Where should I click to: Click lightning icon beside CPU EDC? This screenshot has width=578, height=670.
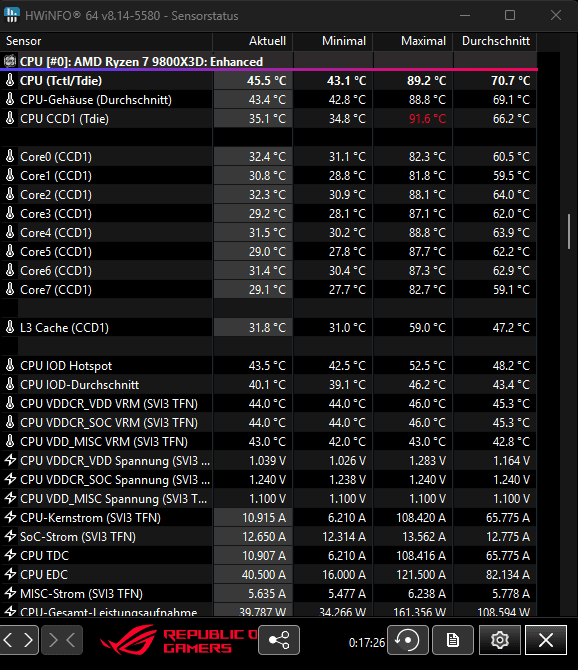10,574
